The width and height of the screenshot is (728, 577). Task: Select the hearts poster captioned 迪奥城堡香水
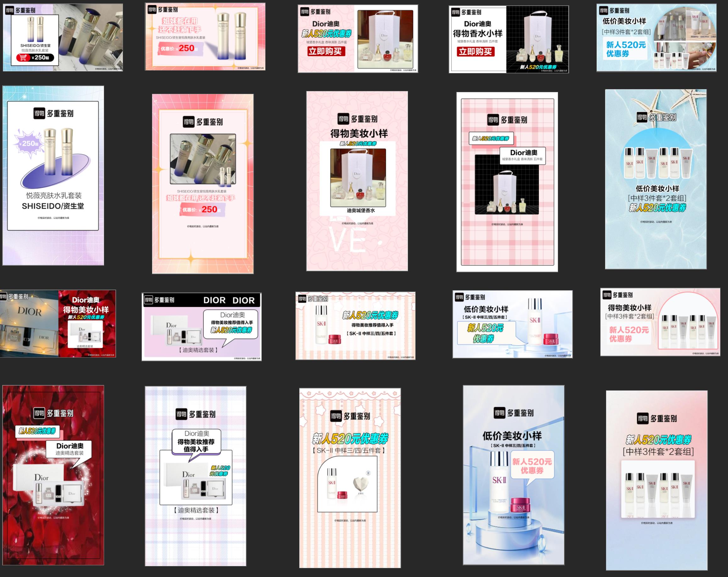click(357, 181)
